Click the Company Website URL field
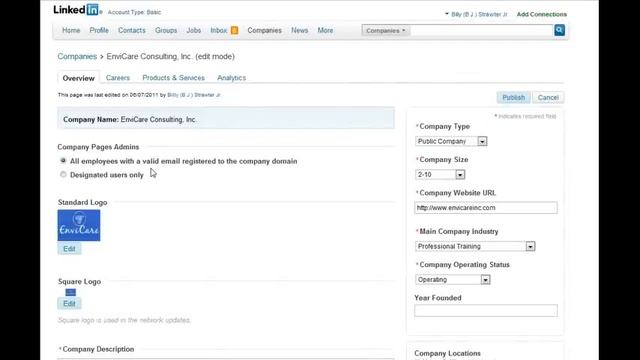Viewport: 640px width, 360px height. pyautogui.click(x=486, y=208)
